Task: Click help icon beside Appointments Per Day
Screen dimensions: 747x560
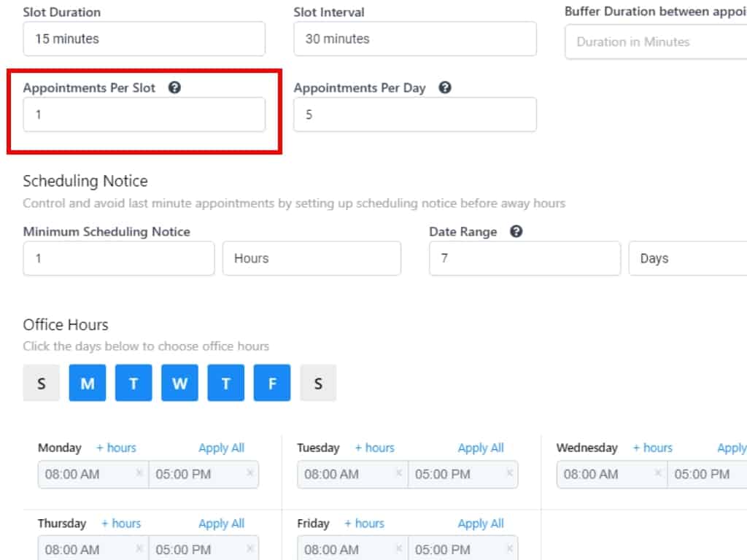Action: 445,87
